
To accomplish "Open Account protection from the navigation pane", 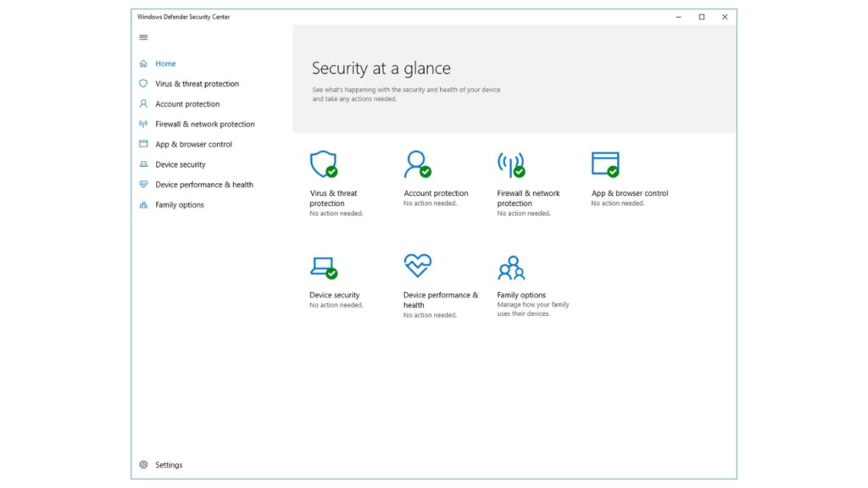I will 186,103.
